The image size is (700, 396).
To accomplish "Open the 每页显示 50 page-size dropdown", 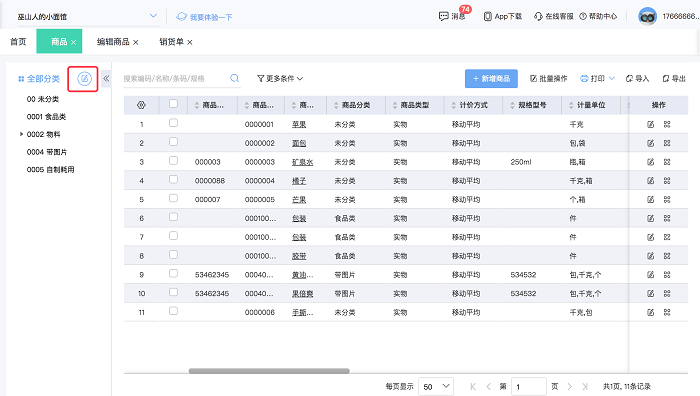I will click(436, 387).
